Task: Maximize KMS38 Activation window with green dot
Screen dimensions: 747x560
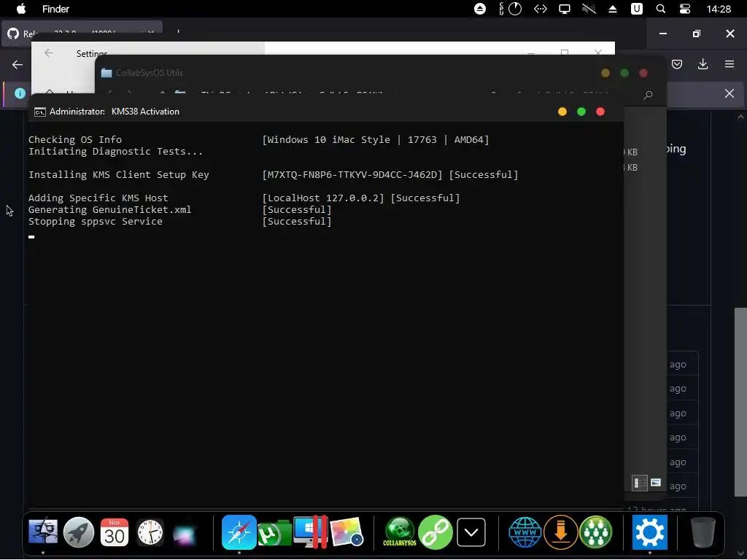Action: click(x=581, y=112)
